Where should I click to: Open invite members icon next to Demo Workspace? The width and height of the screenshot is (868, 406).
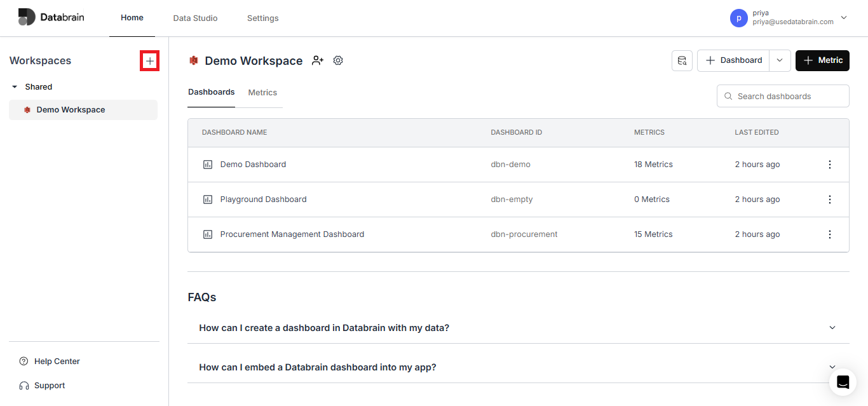tap(318, 60)
